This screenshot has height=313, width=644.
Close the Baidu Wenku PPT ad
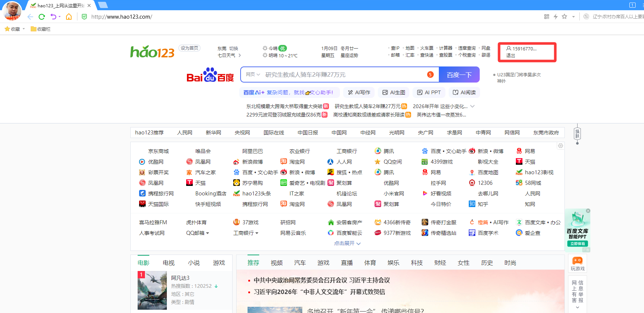pos(588,211)
